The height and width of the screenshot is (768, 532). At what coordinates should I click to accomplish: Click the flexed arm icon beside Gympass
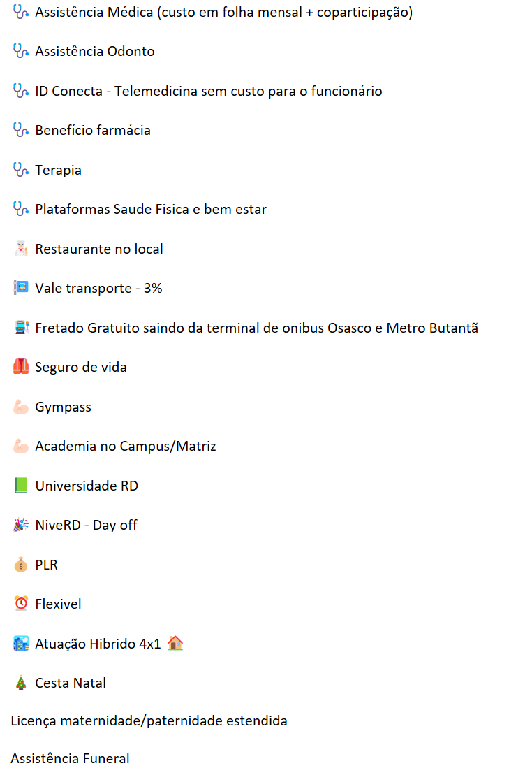point(21,407)
